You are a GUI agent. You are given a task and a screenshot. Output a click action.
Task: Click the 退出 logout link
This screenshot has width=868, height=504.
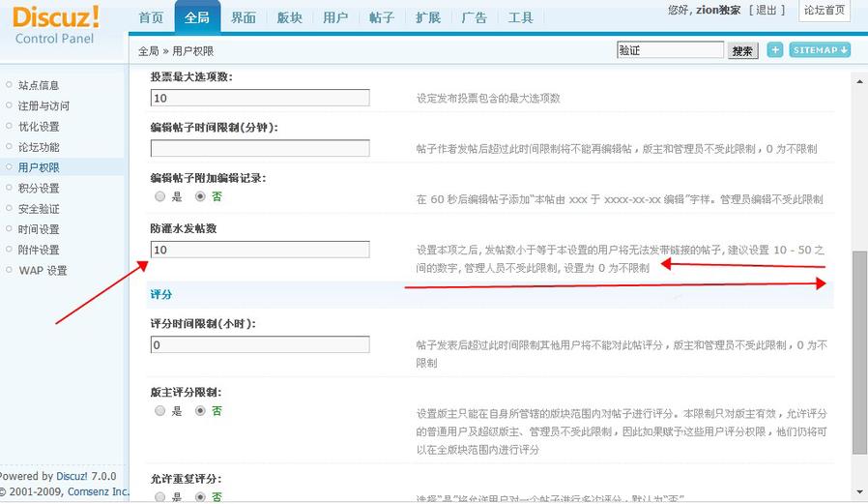[766, 10]
